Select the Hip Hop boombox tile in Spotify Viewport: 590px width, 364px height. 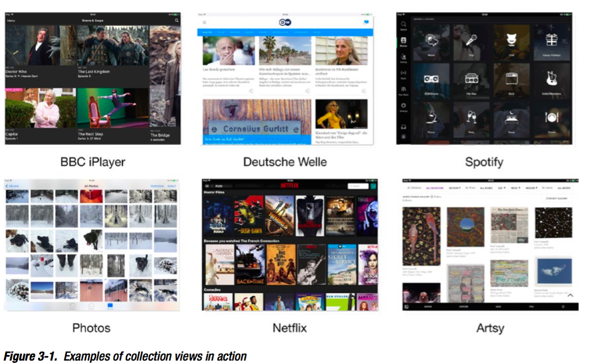click(x=471, y=81)
